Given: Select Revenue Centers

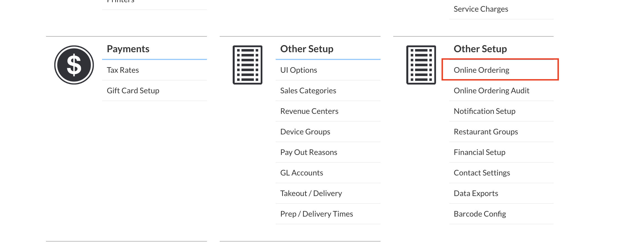Looking at the screenshot, I should (x=309, y=111).
